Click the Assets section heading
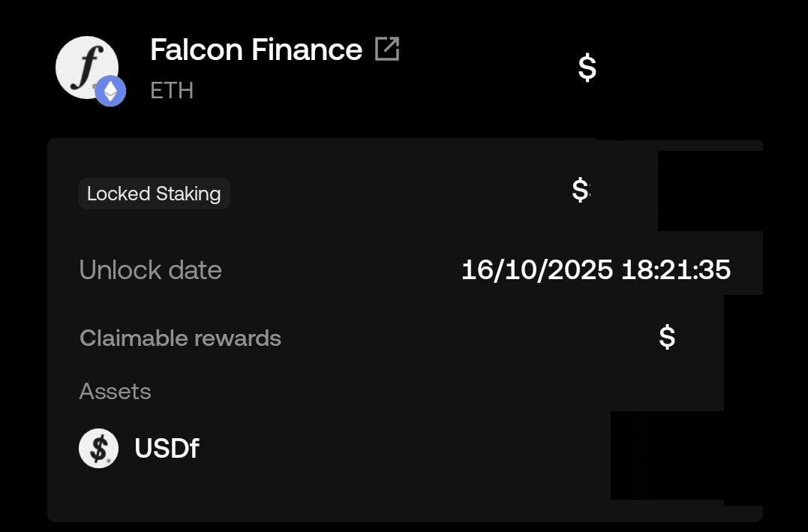This screenshot has width=808, height=532. coord(115,391)
